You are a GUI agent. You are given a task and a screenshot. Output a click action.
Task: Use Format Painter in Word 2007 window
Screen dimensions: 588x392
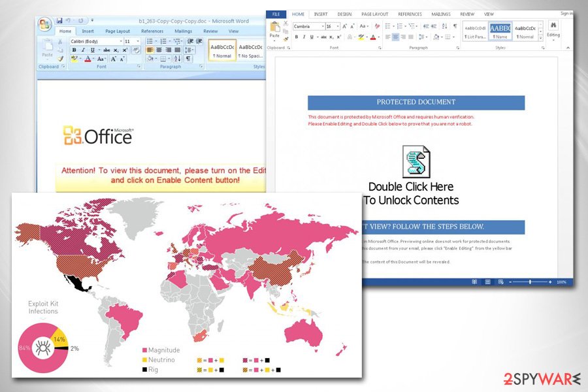click(60, 59)
